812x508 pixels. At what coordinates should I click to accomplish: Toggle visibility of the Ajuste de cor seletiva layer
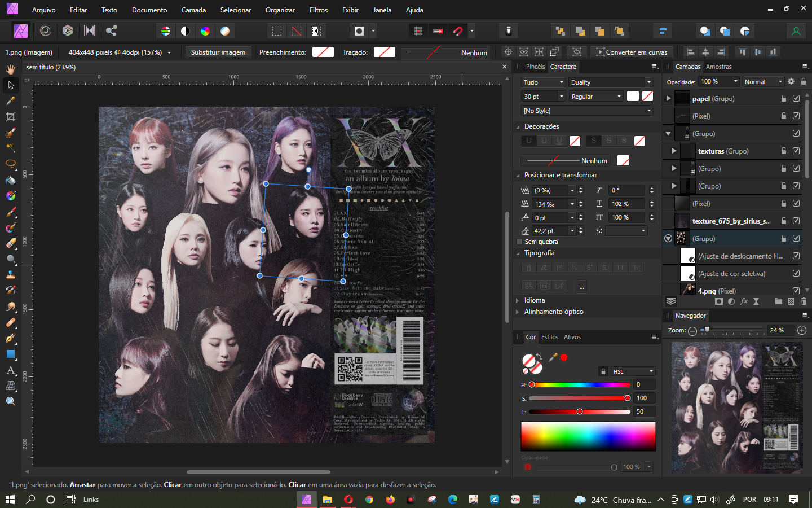point(796,273)
